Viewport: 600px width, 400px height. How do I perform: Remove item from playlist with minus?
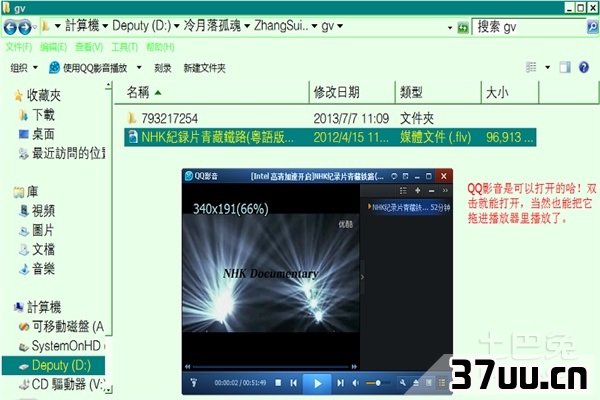pos(431,190)
